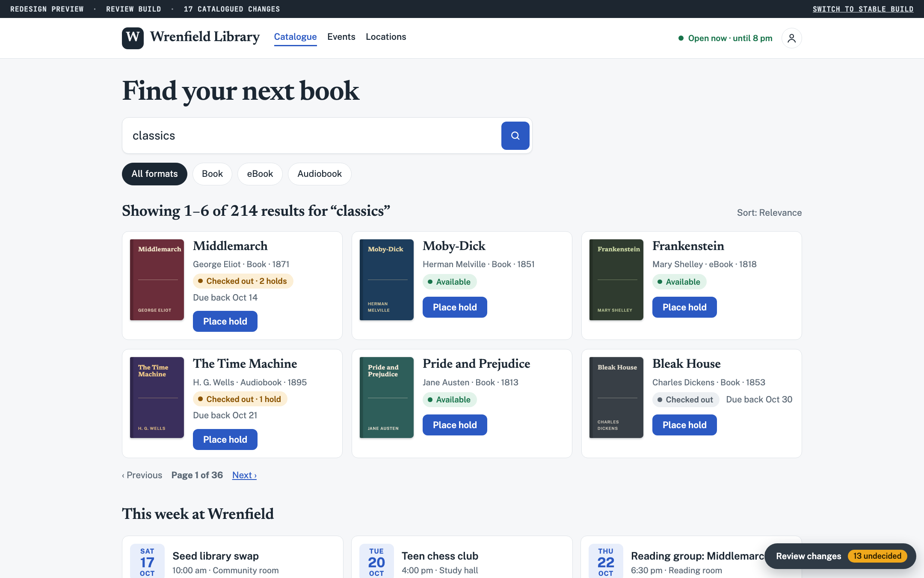924x578 pixels.
Task: Open the Middlemarch book cover thumbnail
Action: pyautogui.click(x=157, y=280)
